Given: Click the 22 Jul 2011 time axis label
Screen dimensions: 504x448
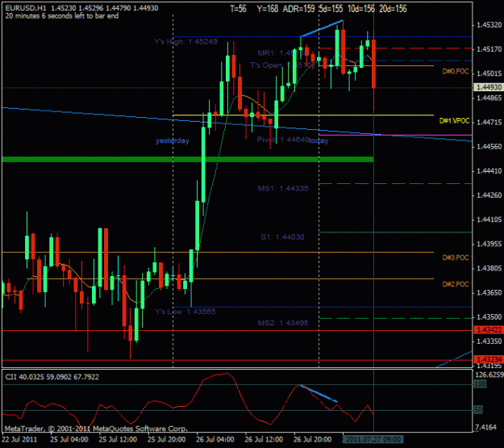Looking at the screenshot, I should [20, 439].
